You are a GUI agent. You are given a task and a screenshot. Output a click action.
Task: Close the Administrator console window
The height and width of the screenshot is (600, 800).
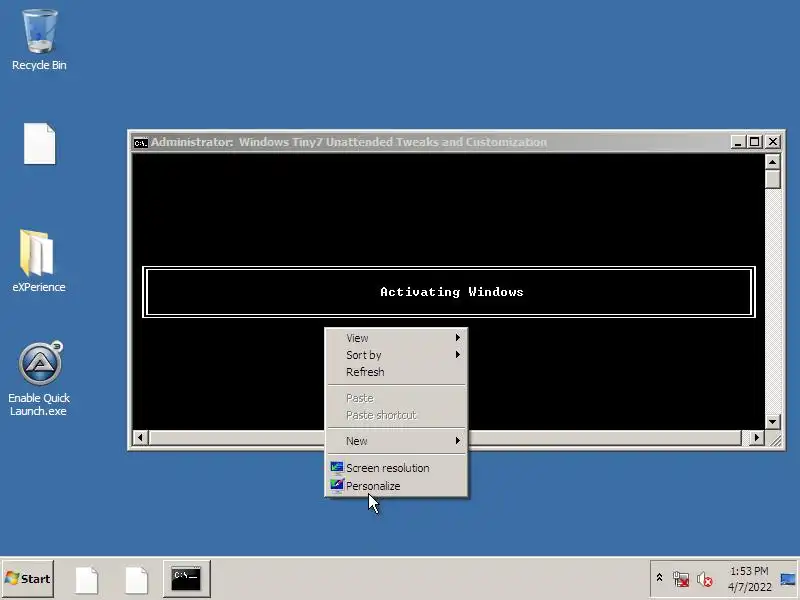[x=773, y=142]
